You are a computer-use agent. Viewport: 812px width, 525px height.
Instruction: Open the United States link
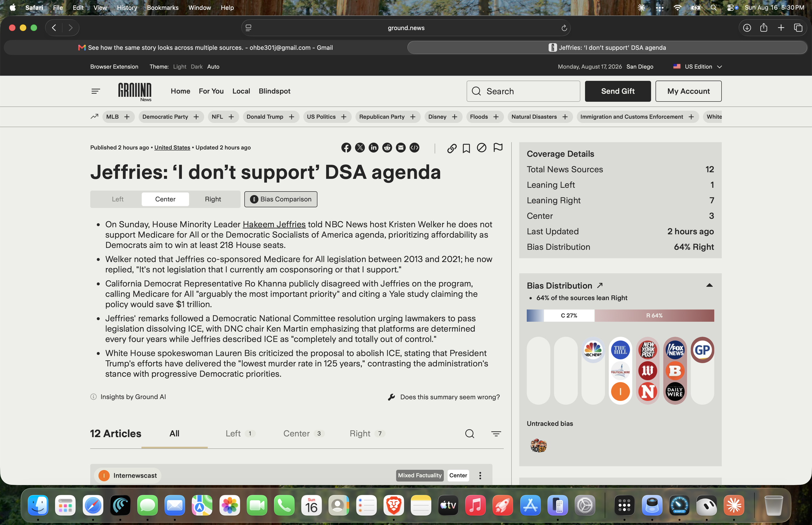pyautogui.click(x=172, y=147)
